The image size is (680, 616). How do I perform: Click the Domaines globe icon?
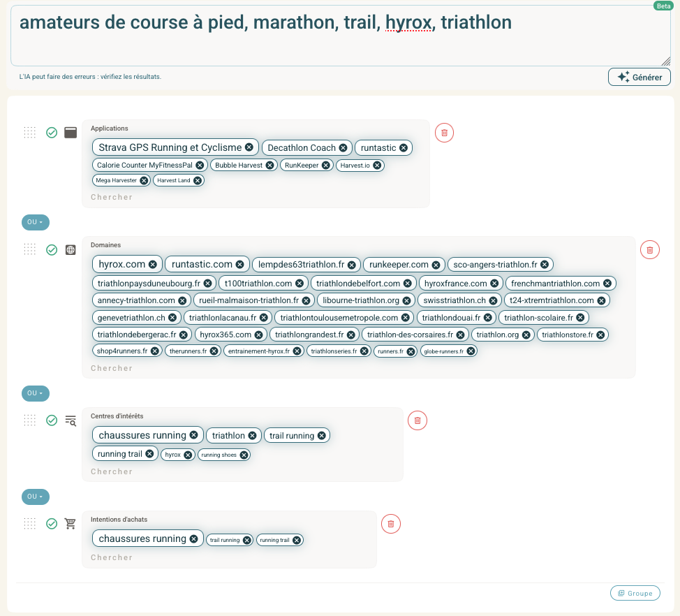click(71, 249)
